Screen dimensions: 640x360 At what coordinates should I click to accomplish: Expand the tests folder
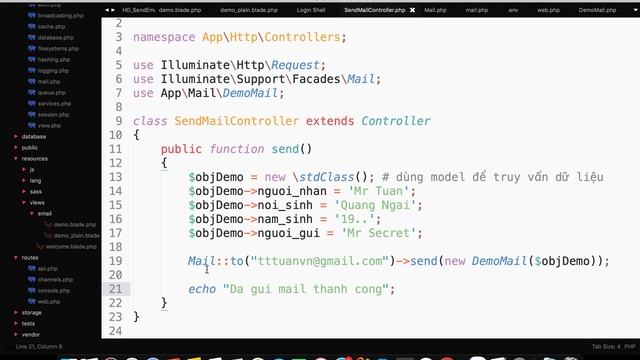tap(16, 324)
